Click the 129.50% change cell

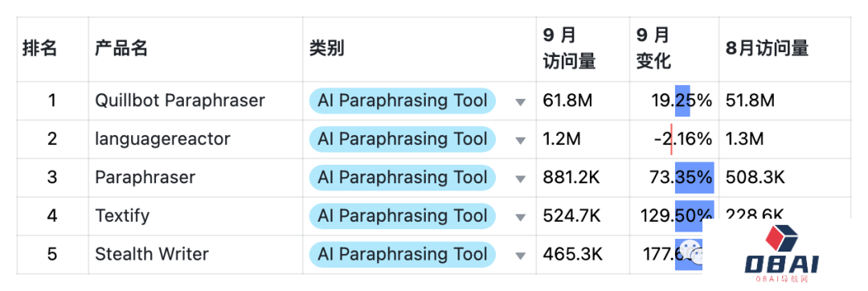pos(674,215)
